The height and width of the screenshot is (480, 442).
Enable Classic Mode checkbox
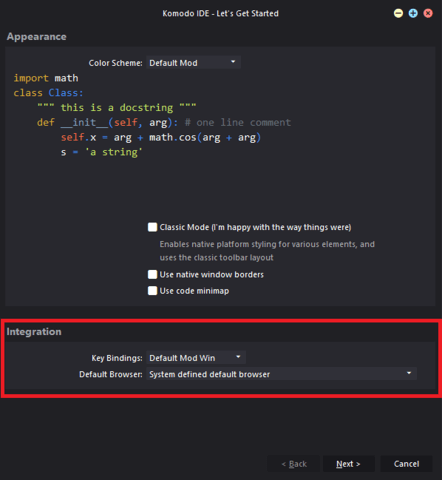pos(152,227)
